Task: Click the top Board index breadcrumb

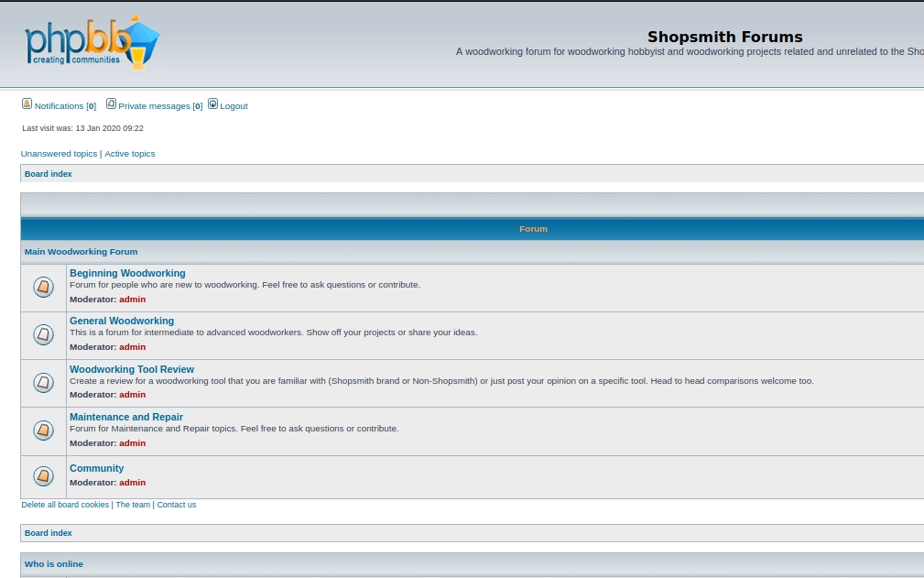Action: point(49,174)
